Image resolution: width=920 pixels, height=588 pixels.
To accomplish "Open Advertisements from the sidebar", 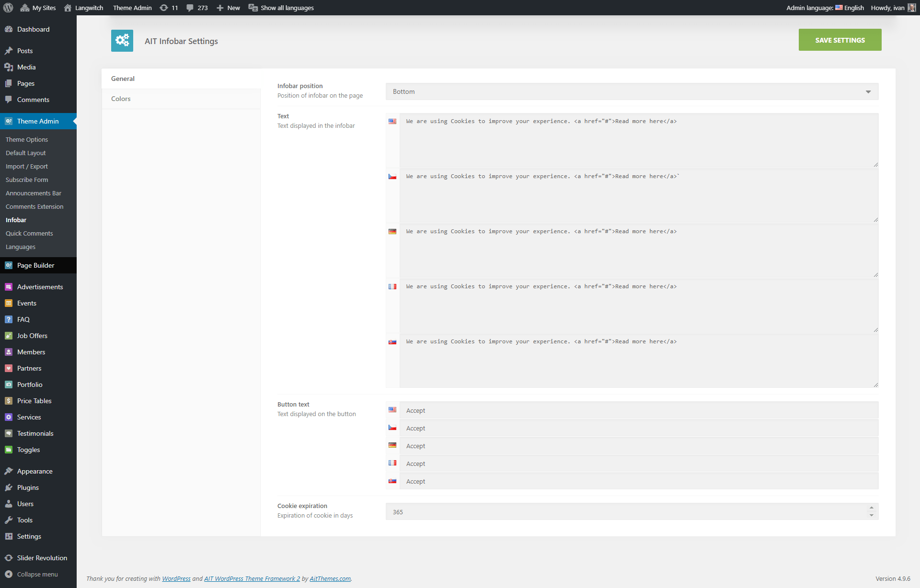I will pyautogui.click(x=38, y=287).
